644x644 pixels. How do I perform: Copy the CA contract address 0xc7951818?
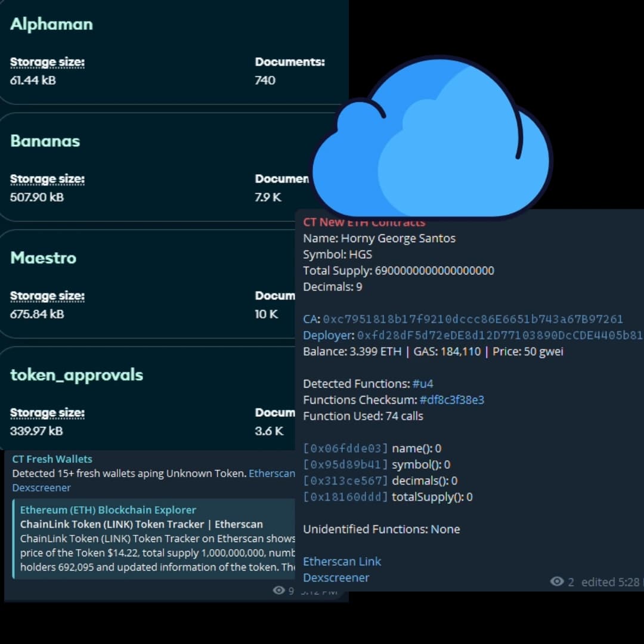click(x=472, y=319)
